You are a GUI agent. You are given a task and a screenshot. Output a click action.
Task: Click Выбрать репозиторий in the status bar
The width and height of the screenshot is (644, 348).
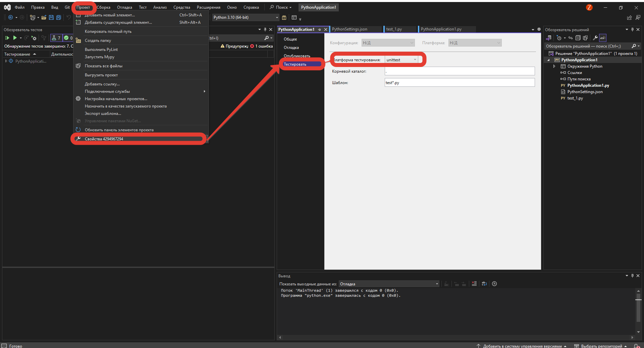[601, 346]
